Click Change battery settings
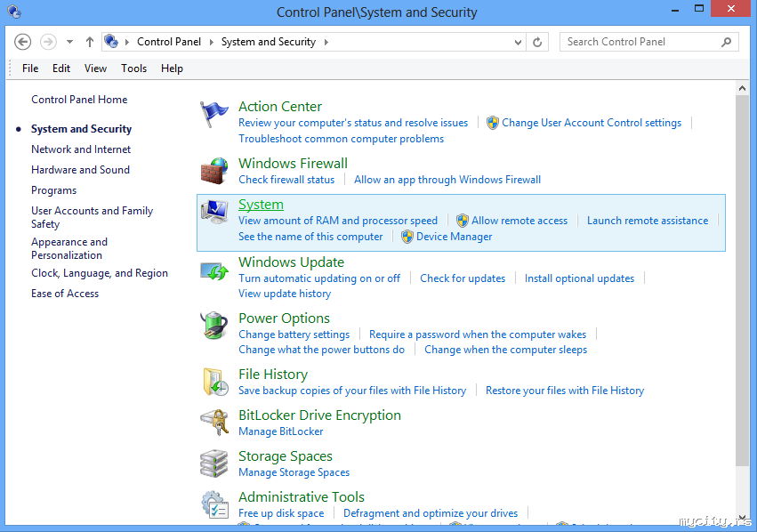This screenshot has height=532, width=757. pos(294,335)
